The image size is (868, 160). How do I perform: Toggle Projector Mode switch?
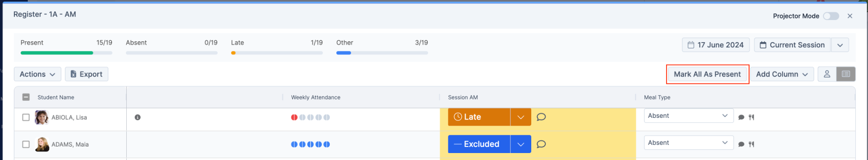pyautogui.click(x=831, y=16)
